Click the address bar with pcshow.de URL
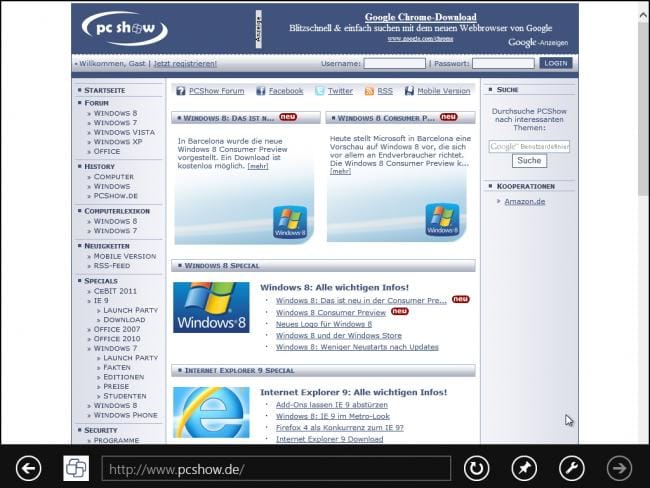This screenshot has width=650, height=488. (276, 469)
